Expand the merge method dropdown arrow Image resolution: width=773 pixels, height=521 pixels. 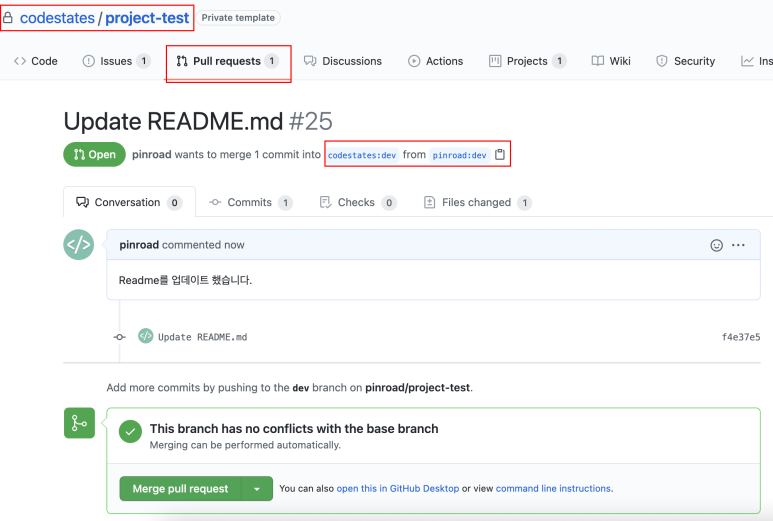click(257, 488)
